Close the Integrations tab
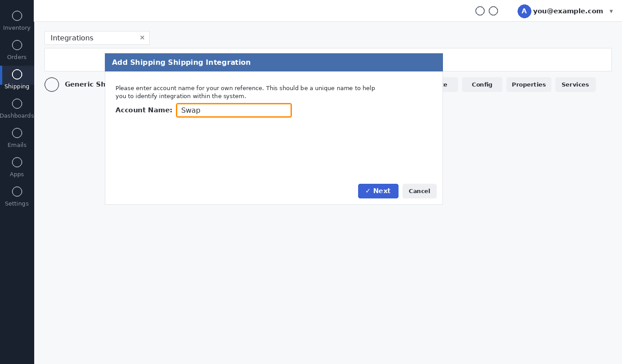This screenshot has width=622, height=364. pos(142,38)
